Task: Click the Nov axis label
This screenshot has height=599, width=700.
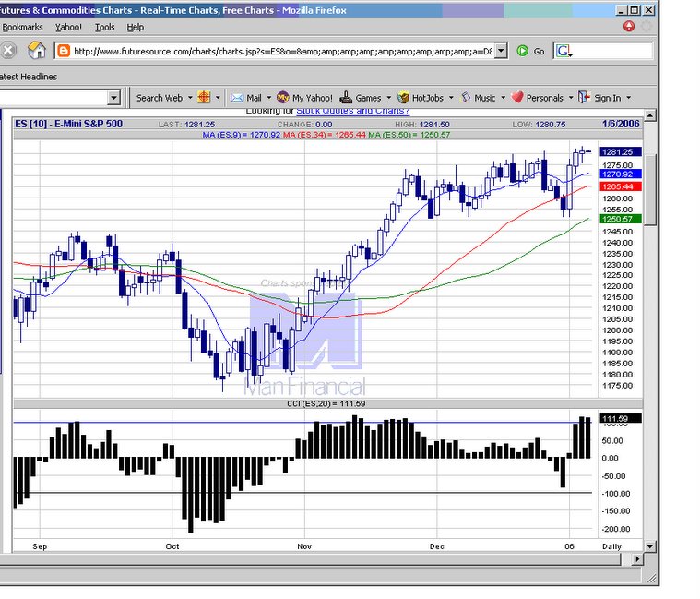Action: pyautogui.click(x=304, y=546)
